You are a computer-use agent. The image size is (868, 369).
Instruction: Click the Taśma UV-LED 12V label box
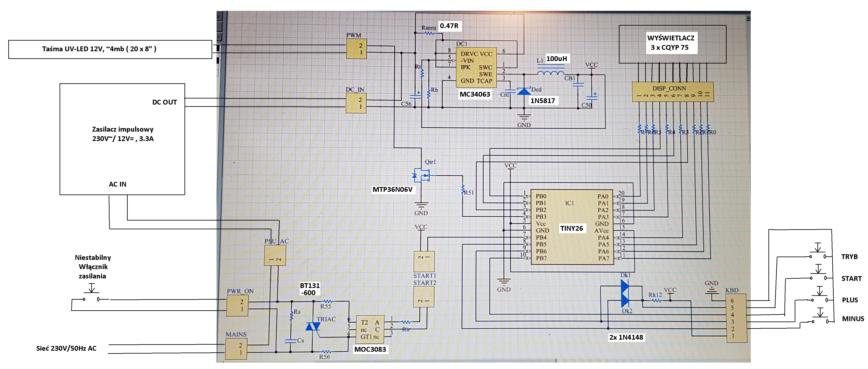click(x=110, y=49)
